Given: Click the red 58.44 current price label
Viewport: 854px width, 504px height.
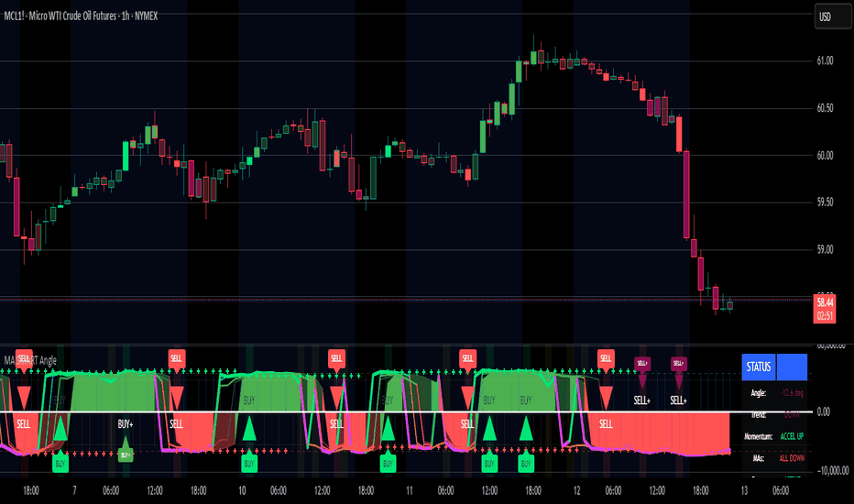Looking at the screenshot, I should (x=826, y=301).
